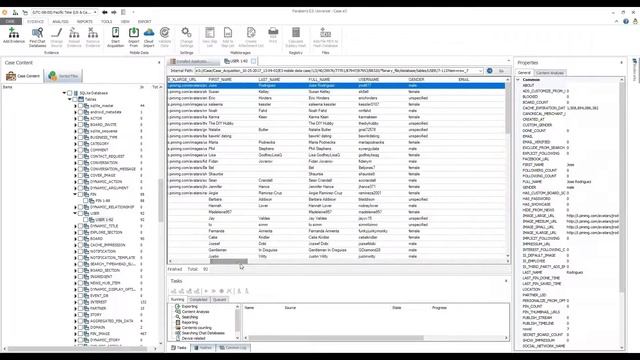Click the Add Evidence ribbon icon

pyautogui.click(x=14, y=33)
